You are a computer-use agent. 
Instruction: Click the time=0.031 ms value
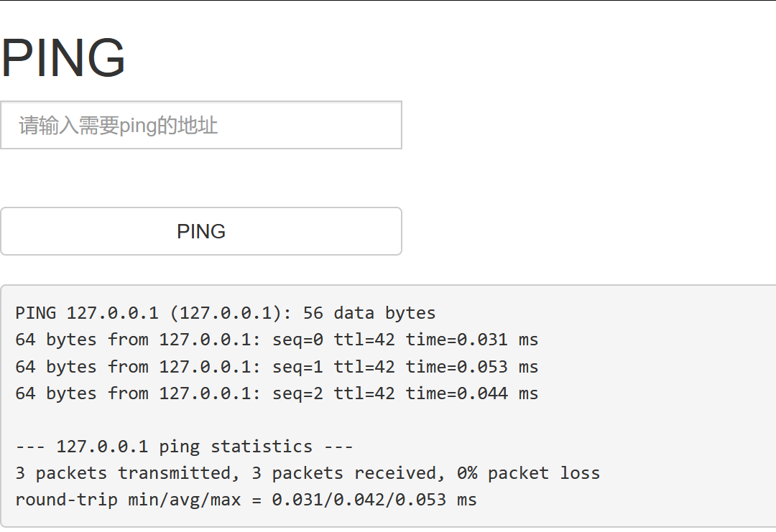[471, 340]
